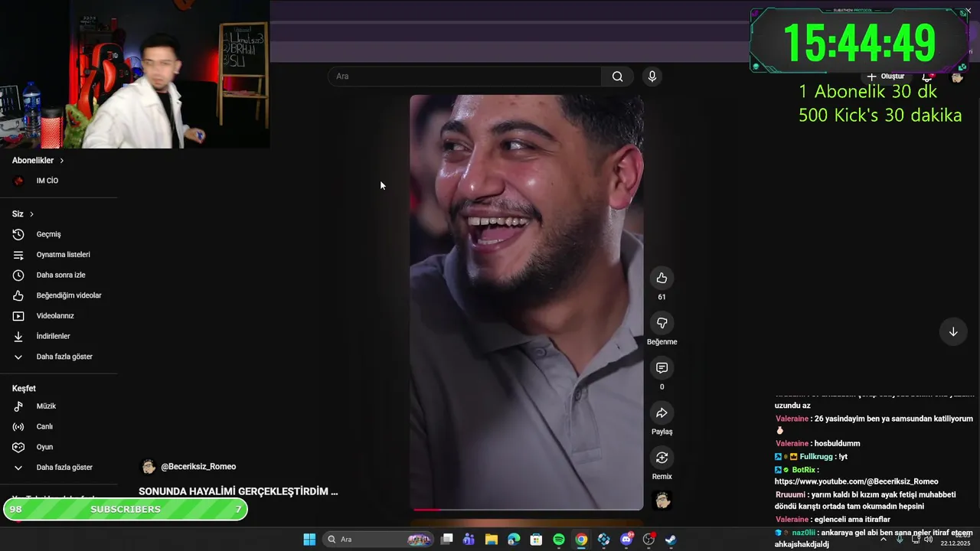The height and width of the screenshot is (551, 980).
Task: Remix this Shorts video
Action: pos(661,458)
